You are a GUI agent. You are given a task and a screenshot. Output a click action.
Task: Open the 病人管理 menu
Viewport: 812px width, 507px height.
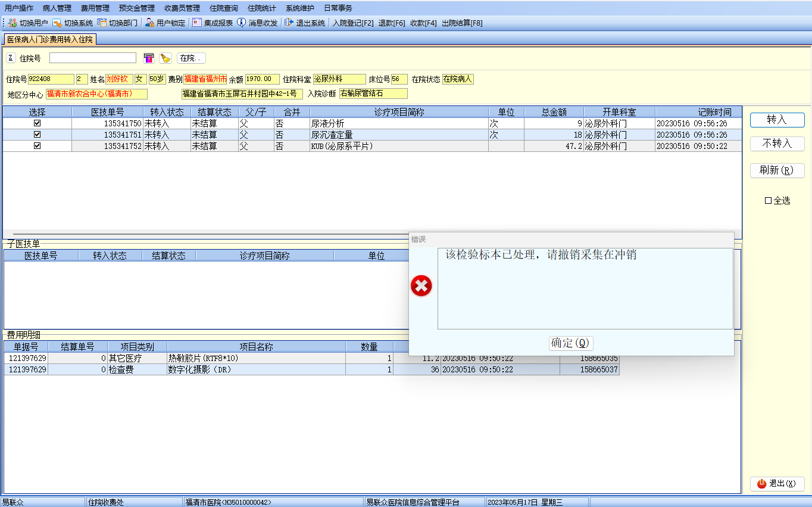[57, 8]
